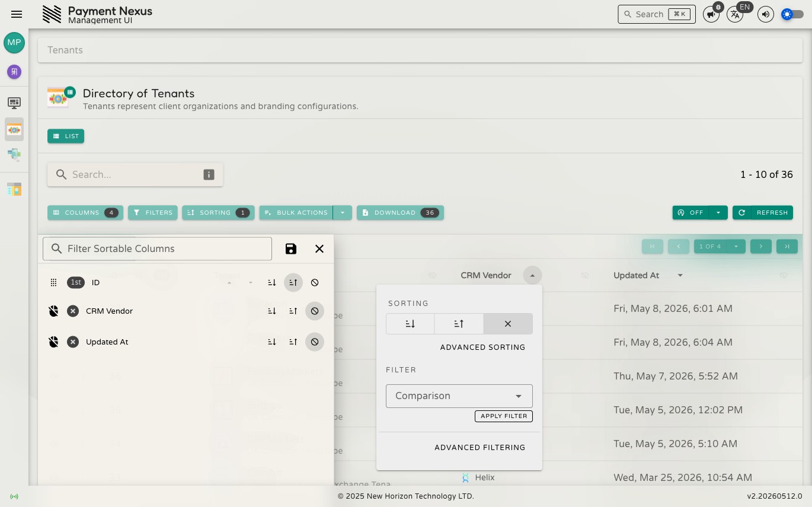Viewport: 812px width, 507px height.
Task: Expand the BULK ACTIONS dropdown arrow
Action: pyautogui.click(x=343, y=212)
